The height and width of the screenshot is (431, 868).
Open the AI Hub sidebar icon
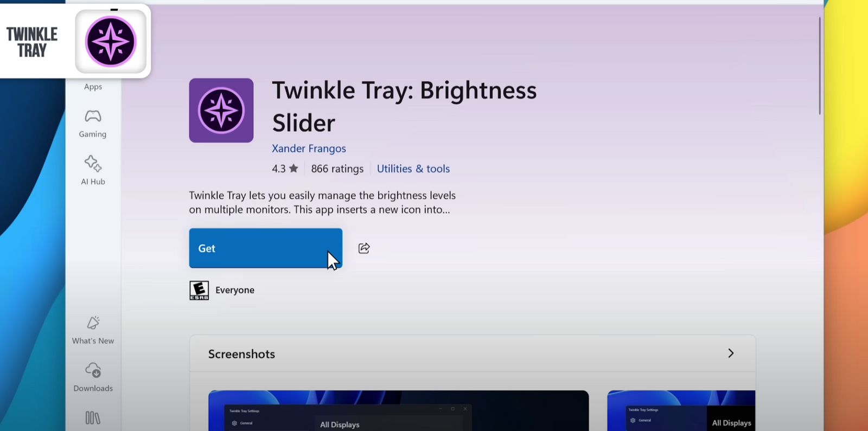click(x=93, y=170)
